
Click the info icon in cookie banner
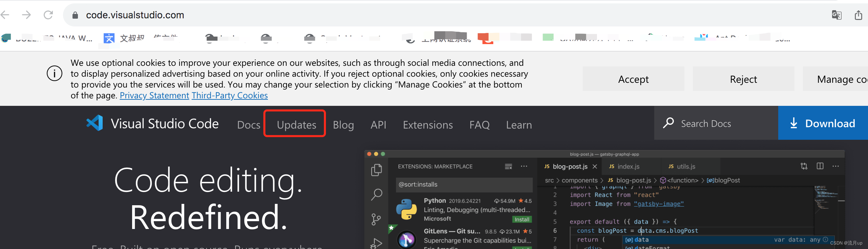55,73
